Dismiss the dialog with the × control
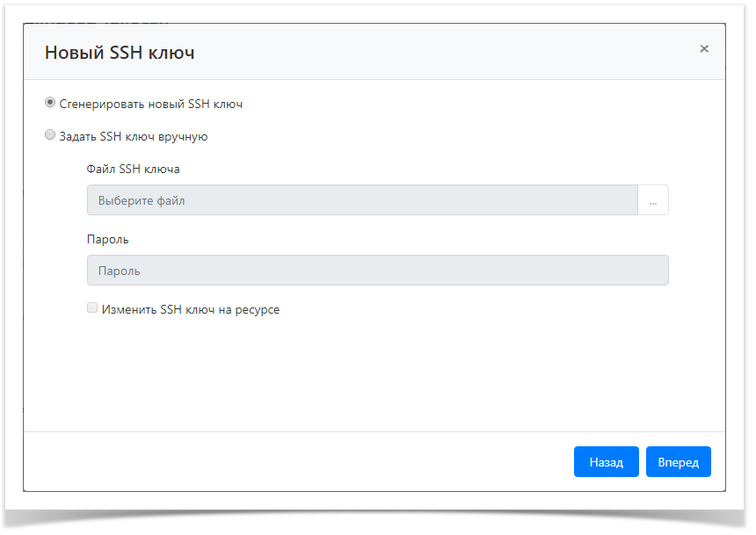 pos(704,49)
